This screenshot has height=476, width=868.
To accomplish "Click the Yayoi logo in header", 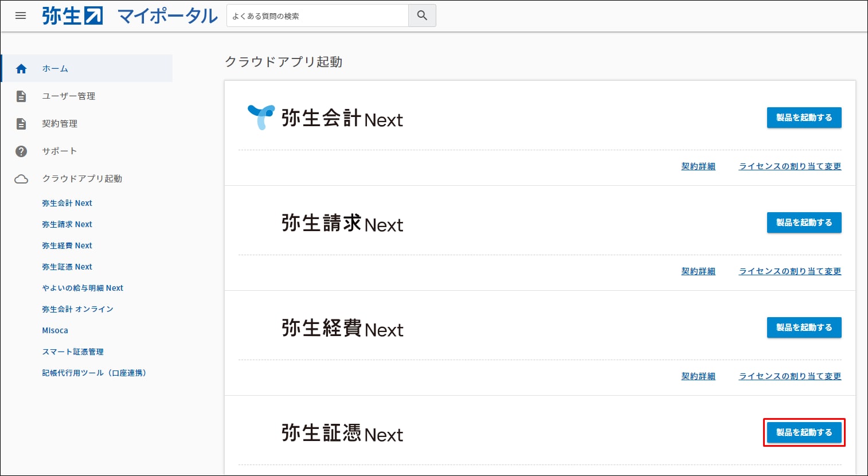I will (x=72, y=15).
